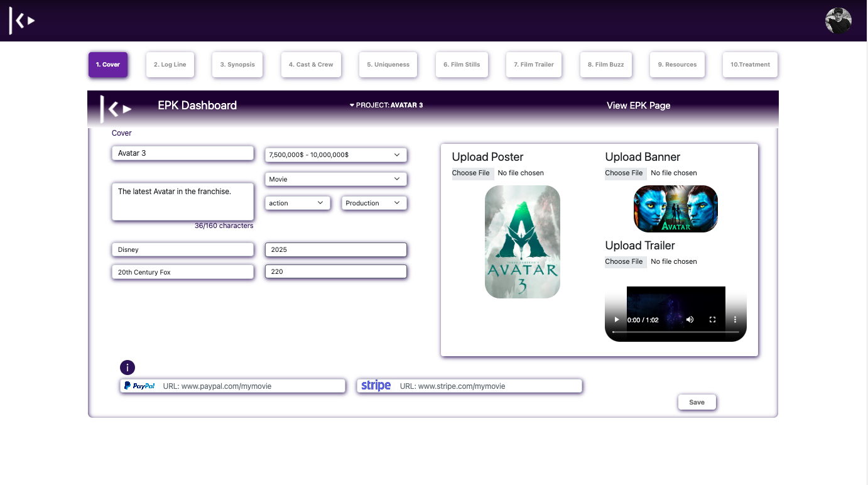Screen dimensions: 868x485
Task: Open the user profile avatar
Action: [838, 21]
